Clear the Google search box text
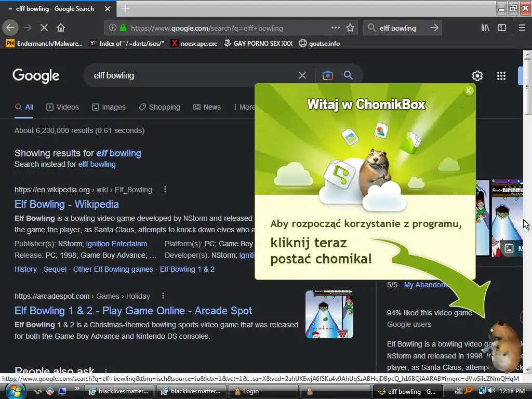Image resolution: width=532 pixels, height=399 pixels. 302,75
